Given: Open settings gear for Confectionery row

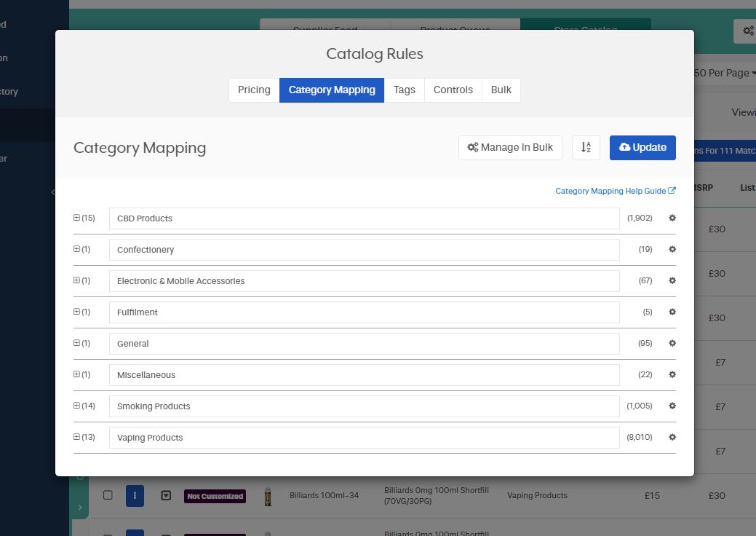Looking at the screenshot, I should pyautogui.click(x=672, y=249).
